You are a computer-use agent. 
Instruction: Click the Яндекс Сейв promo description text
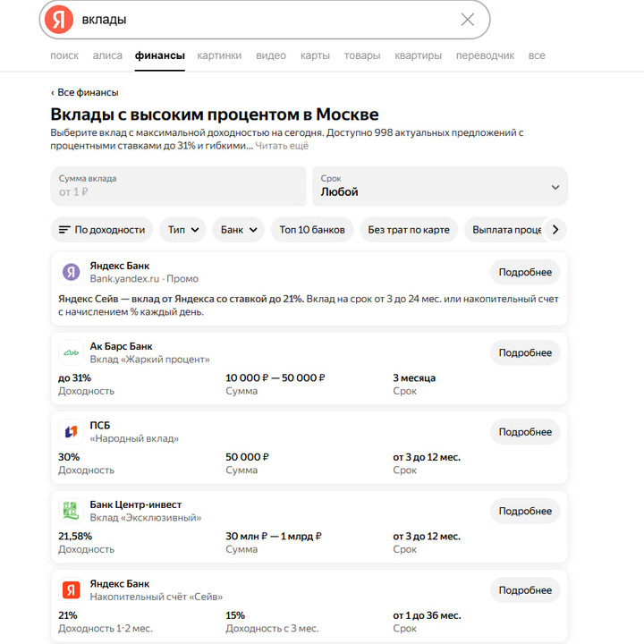point(309,305)
